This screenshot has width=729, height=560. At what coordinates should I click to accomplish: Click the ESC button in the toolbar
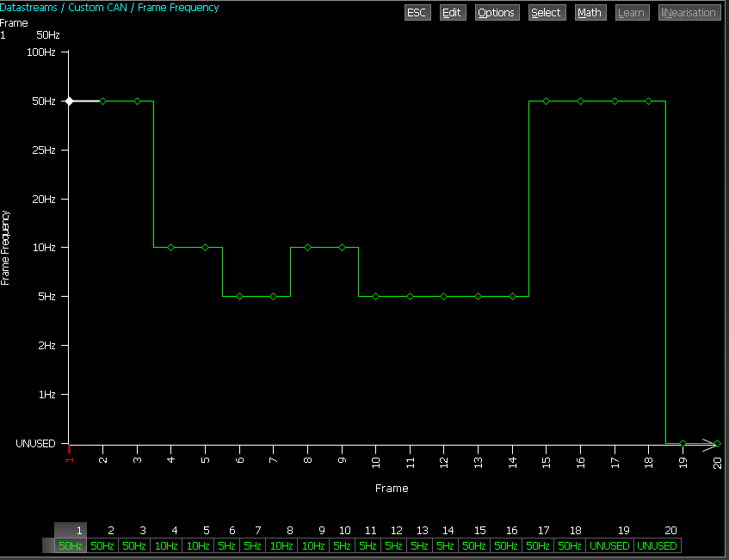[417, 13]
